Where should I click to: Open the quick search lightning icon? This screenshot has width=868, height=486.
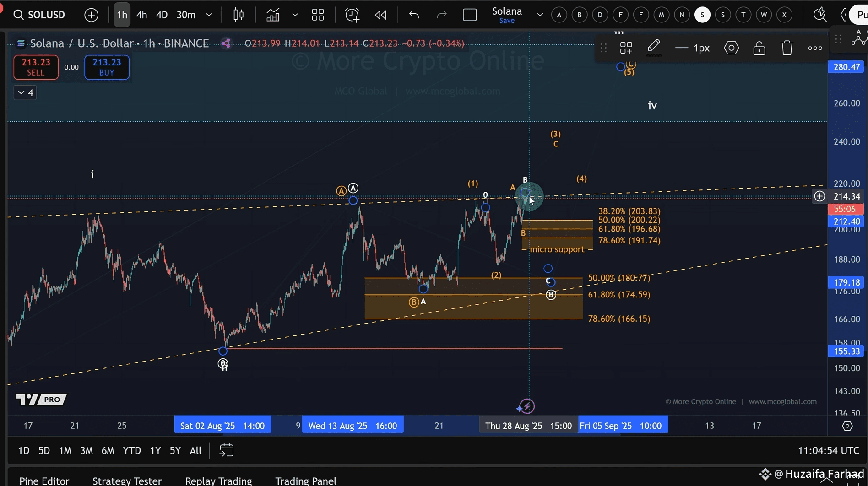coord(819,15)
